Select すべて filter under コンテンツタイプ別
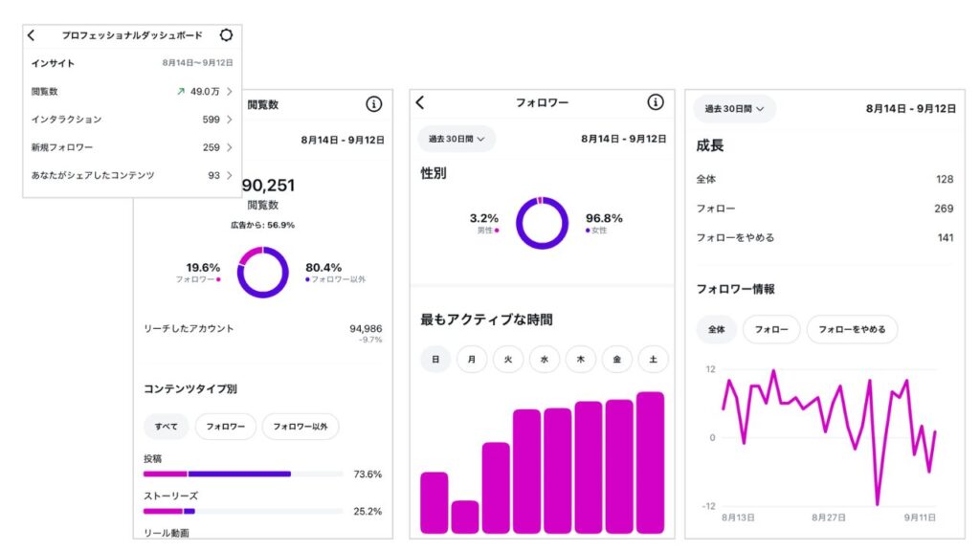Viewport: 980px width, 551px height. tap(166, 427)
